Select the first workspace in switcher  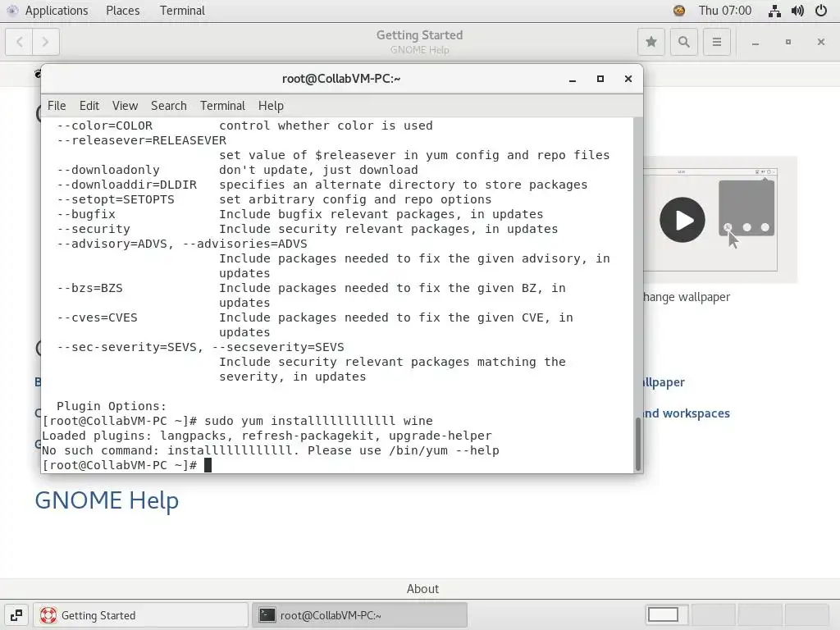664,615
